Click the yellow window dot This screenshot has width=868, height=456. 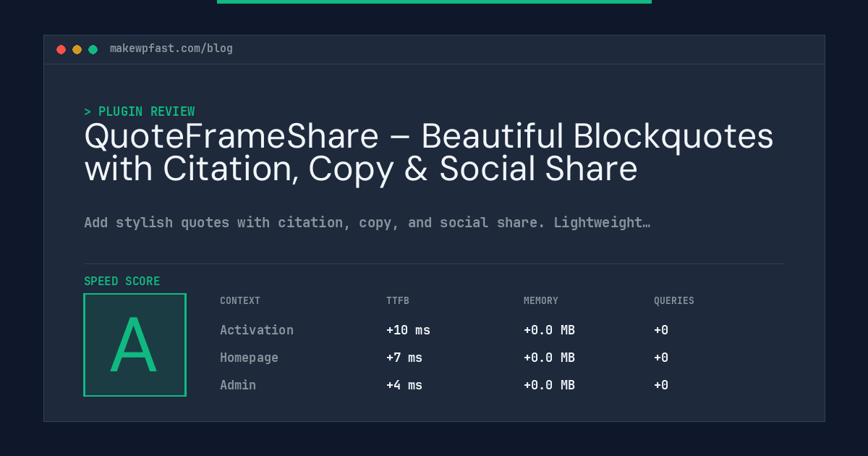point(77,49)
